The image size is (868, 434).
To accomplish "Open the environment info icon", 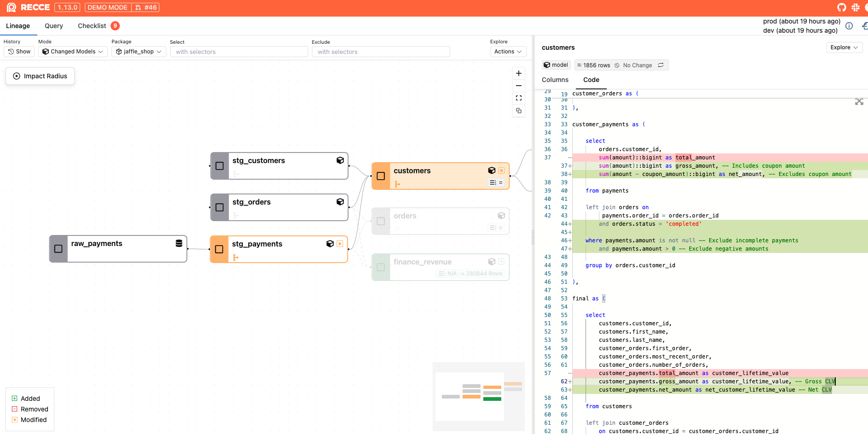I will pyautogui.click(x=849, y=26).
